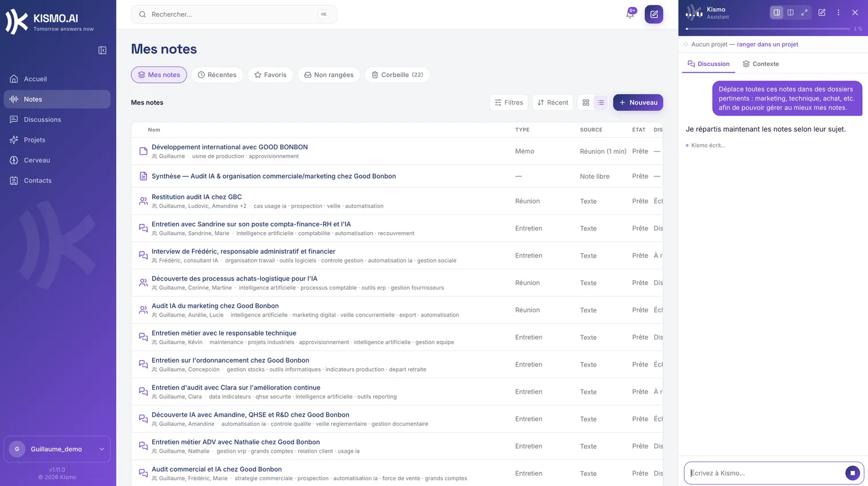Click document icon of Synthèse row
Image resolution: width=868 pixels, height=486 pixels.
tap(144, 176)
